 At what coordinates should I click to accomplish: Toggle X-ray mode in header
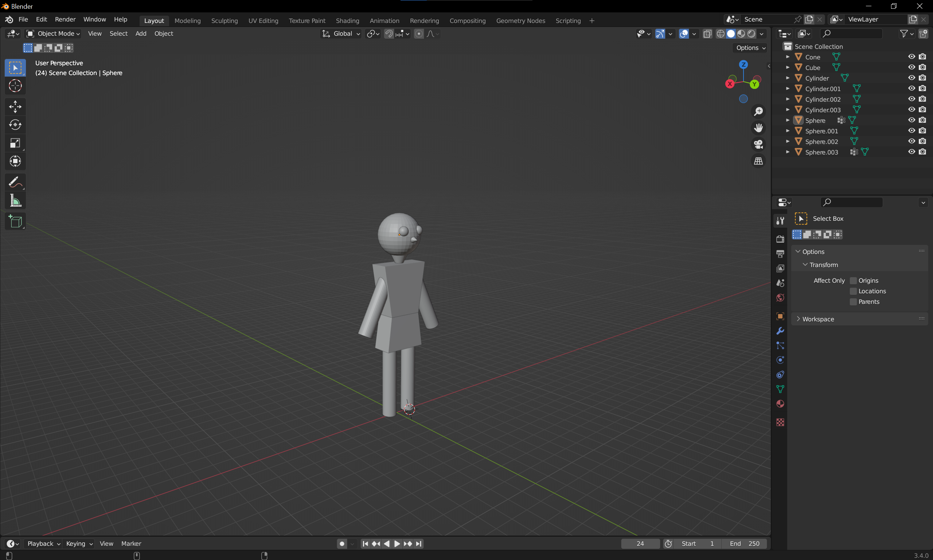(707, 34)
